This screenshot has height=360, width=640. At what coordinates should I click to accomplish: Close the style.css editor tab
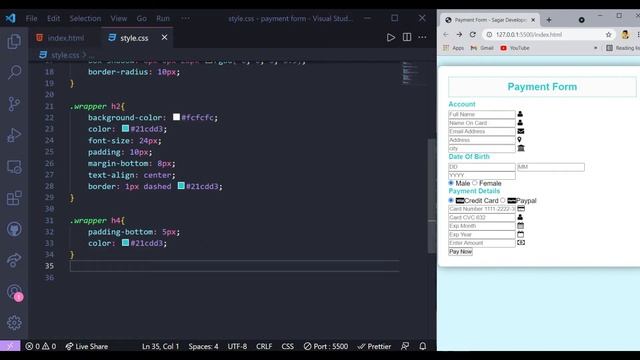[x=164, y=38]
